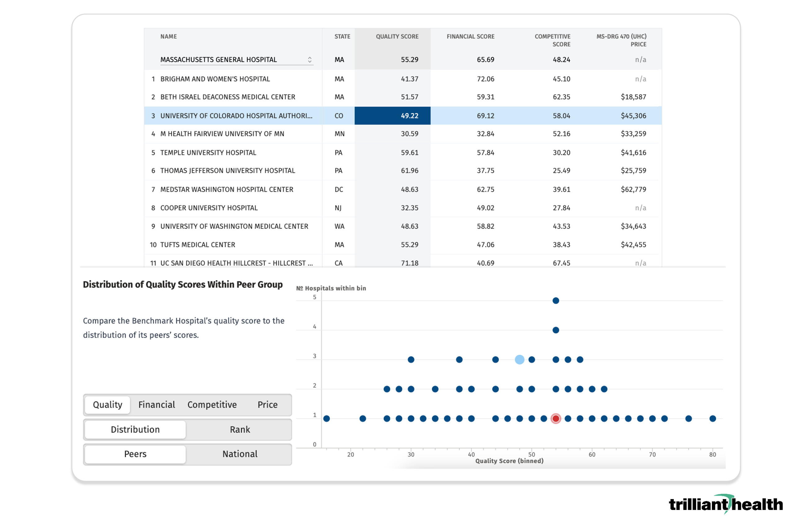Select the Beth Israel Deaconess Medical Center row

402,97
